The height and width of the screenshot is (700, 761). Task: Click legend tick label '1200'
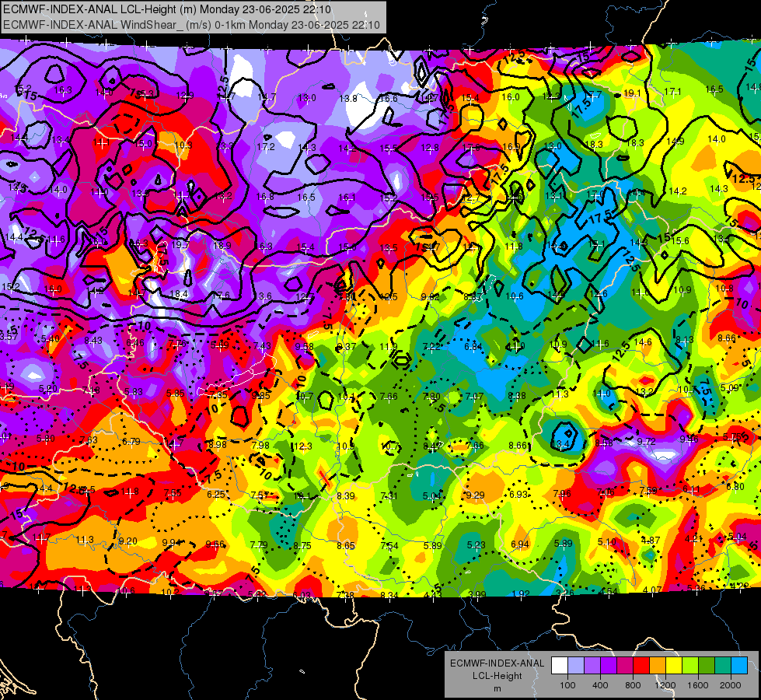click(x=665, y=685)
